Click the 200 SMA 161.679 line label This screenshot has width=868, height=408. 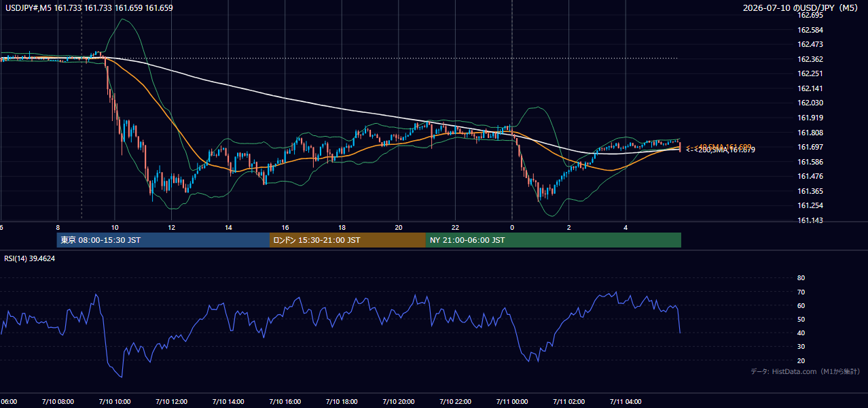(x=720, y=150)
